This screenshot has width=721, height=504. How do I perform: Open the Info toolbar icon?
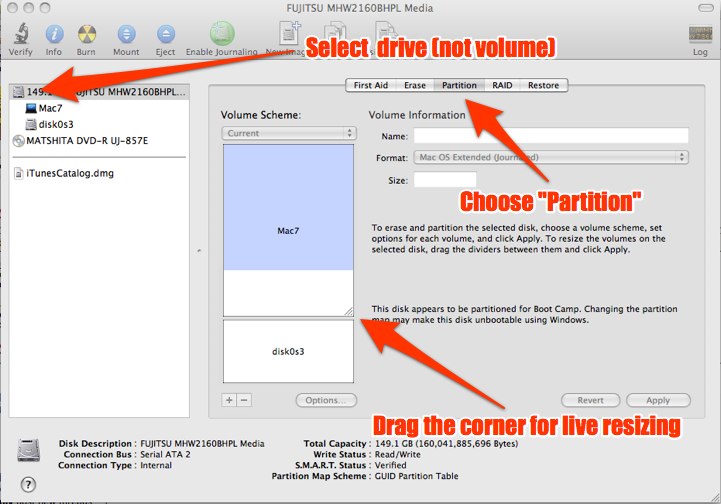point(54,34)
